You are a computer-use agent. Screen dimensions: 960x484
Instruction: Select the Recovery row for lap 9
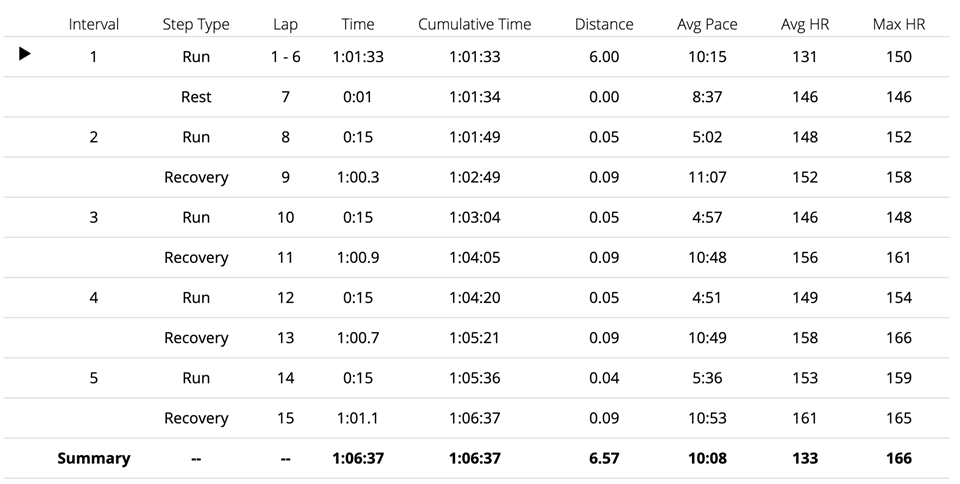[x=476, y=177]
